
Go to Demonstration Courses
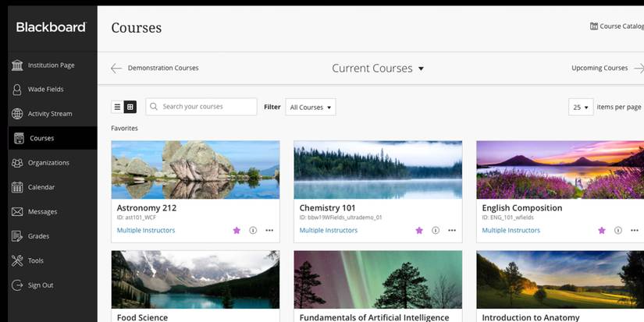click(x=163, y=68)
